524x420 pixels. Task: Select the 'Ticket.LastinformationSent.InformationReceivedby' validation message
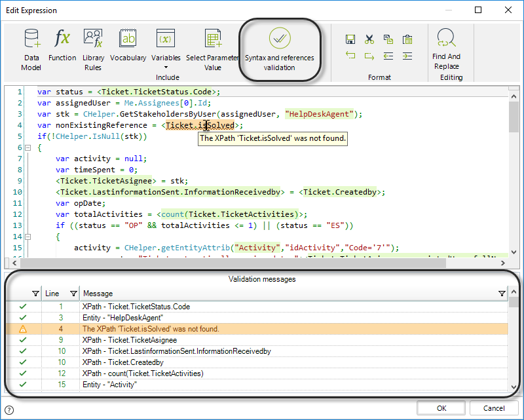(x=257, y=351)
